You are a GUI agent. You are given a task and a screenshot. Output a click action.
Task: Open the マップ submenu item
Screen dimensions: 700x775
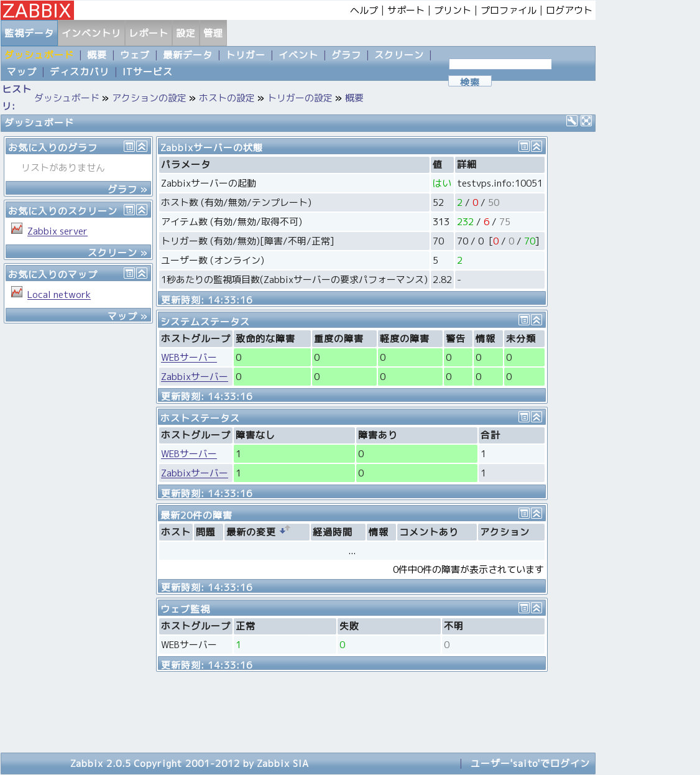[x=22, y=72]
